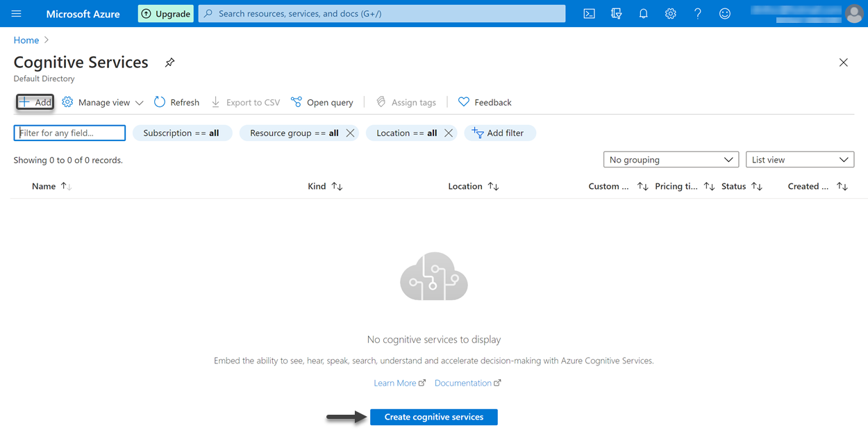Sort by Created column
868x446 pixels.
tap(817, 186)
